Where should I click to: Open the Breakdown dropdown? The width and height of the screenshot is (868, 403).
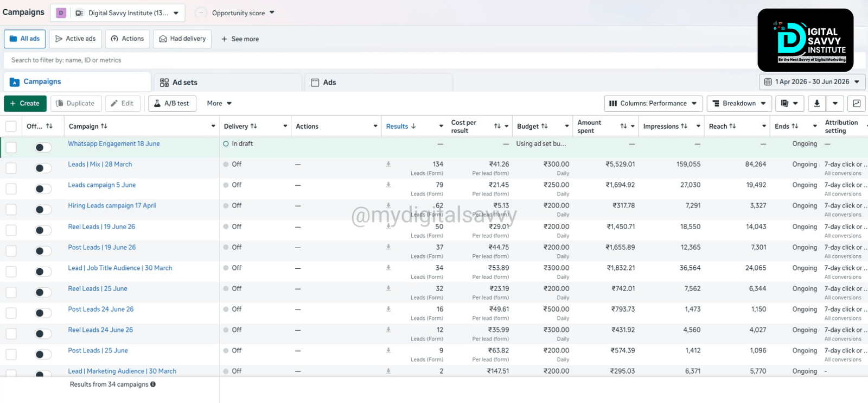pyautogui.click(x=739, y=103)
